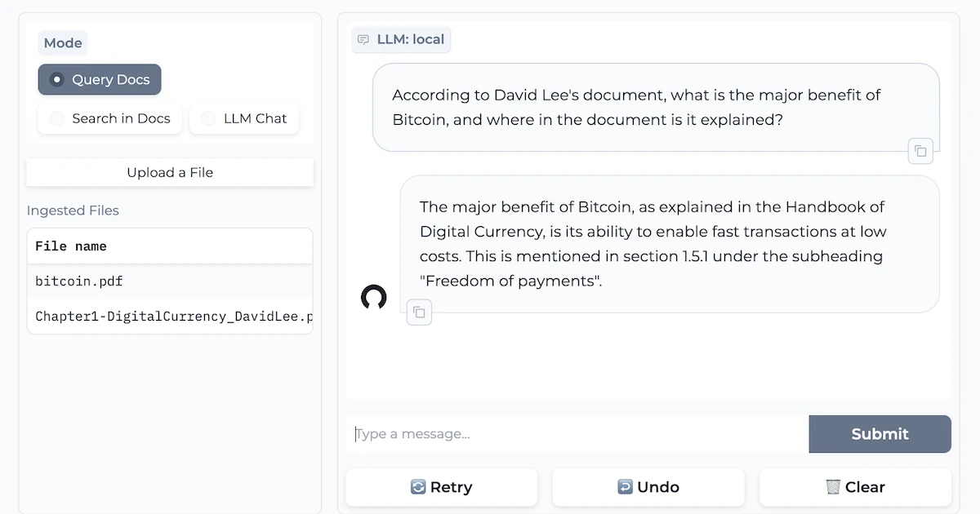Click the Ingested Files heading
Screen dimensions: 980x514
[73, 210]
